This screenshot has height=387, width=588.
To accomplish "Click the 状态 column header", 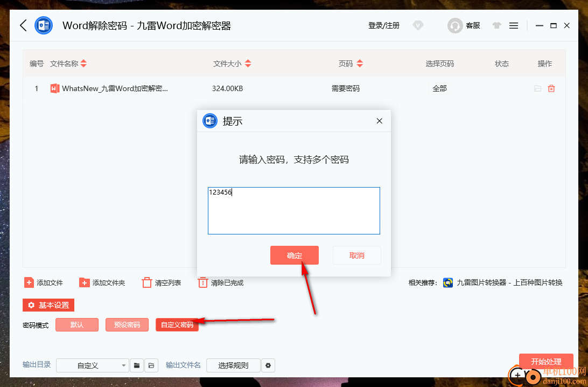I will tap(502, 64).
